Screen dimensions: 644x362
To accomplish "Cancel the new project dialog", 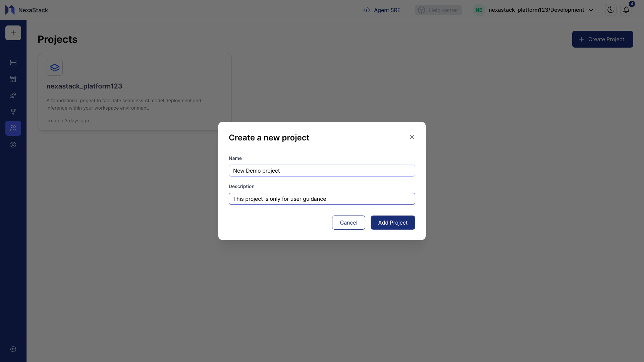I will [x=348, y=222].
